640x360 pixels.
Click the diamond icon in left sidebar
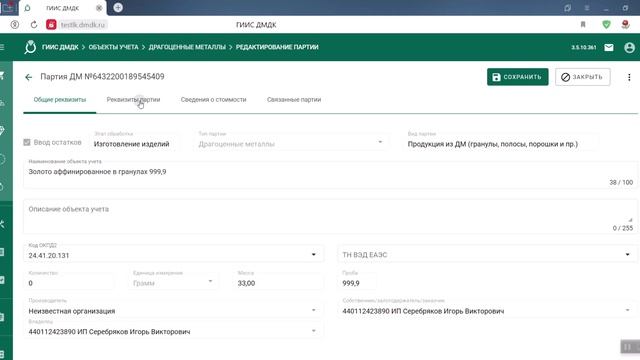[x=2, y=131]
